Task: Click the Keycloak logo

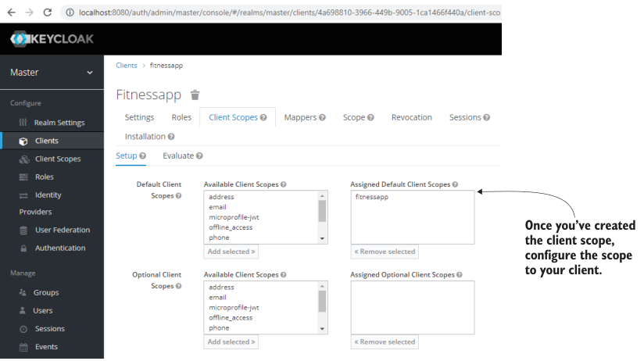Action: coord(52,39)
